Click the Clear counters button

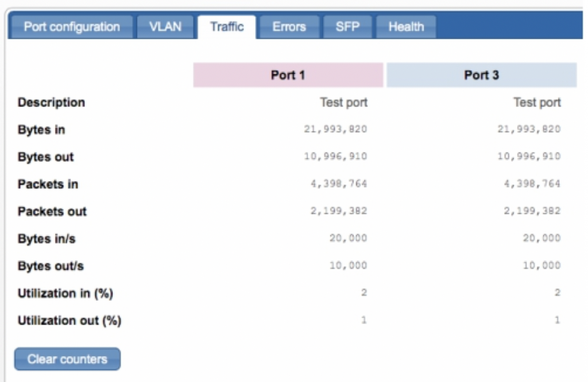68,359
